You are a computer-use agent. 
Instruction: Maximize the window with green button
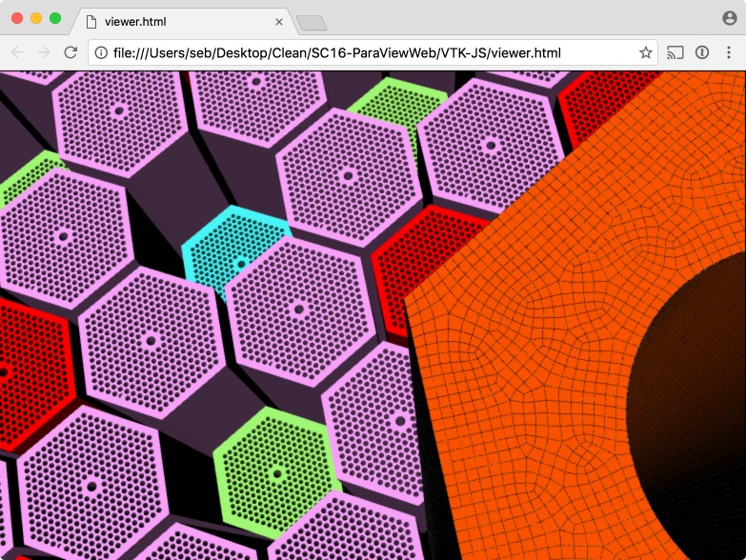click(55, 18)
